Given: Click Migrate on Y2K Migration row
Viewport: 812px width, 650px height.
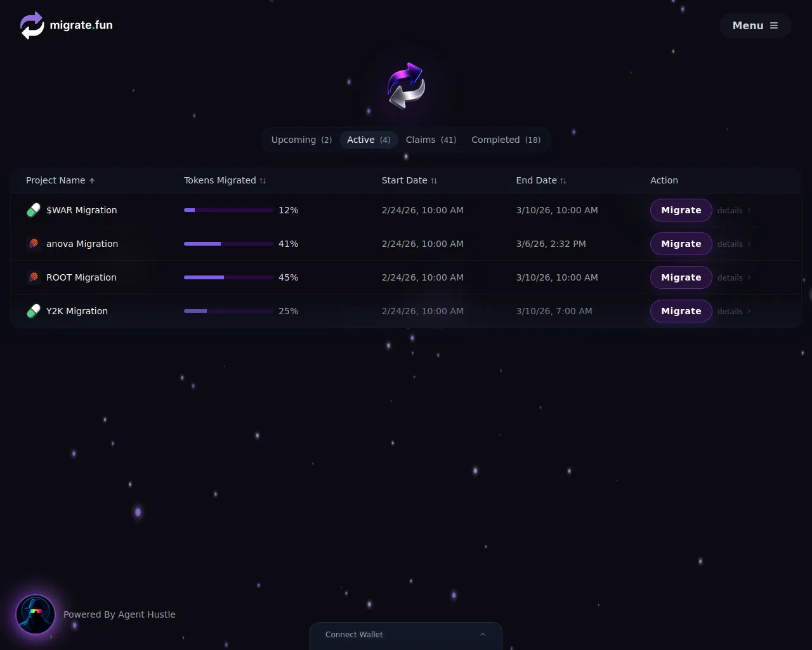Looking at the screenshot, I should (681, 311).
